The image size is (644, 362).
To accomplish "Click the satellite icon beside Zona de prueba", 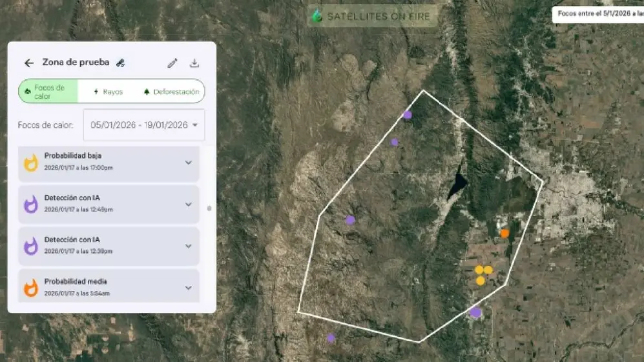I will click(120, 63).
